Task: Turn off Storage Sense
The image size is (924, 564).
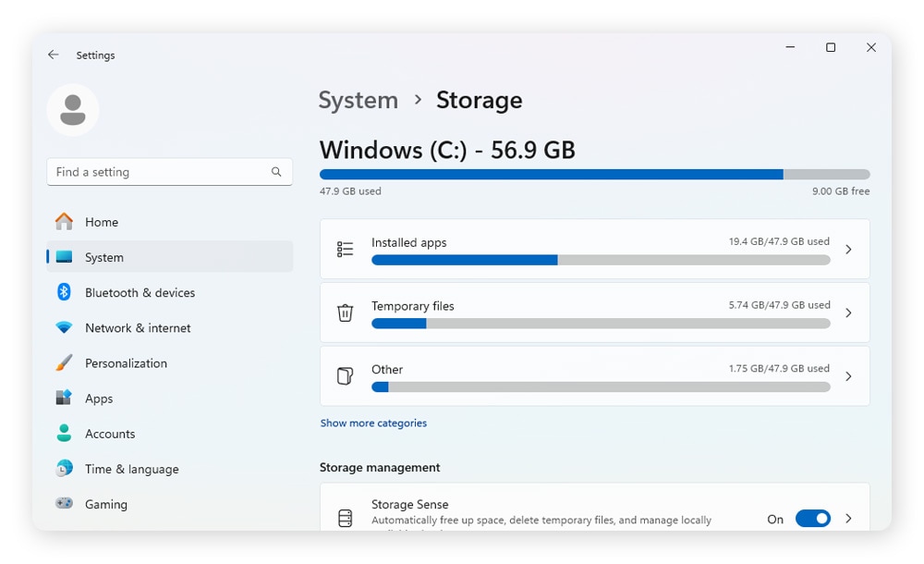Action: click(x=813, y=519)
